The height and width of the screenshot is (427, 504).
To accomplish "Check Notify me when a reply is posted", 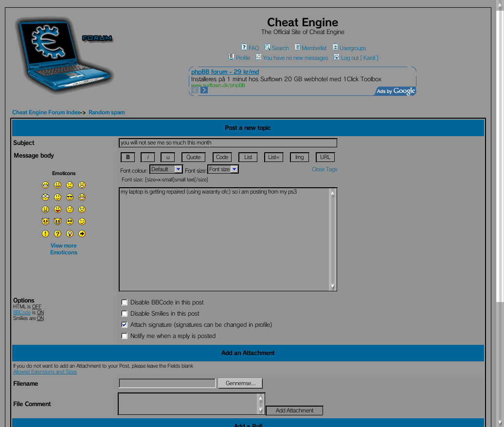I will (x=124, y=336).
